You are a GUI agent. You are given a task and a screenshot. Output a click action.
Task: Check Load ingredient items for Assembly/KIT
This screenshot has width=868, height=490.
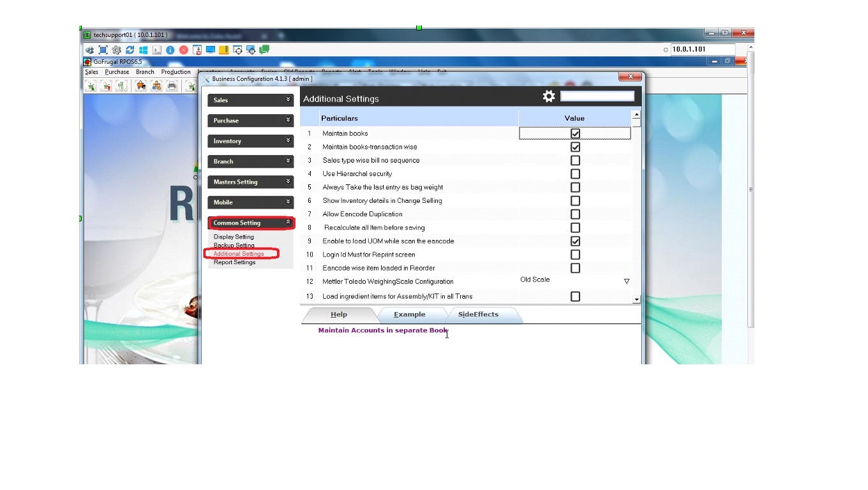point(575,297)
